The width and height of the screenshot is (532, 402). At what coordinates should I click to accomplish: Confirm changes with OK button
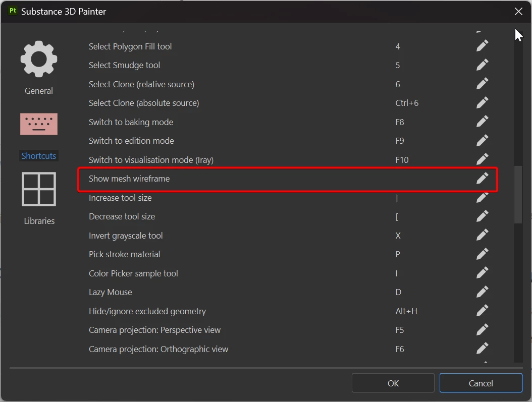(x=393, y=383)
